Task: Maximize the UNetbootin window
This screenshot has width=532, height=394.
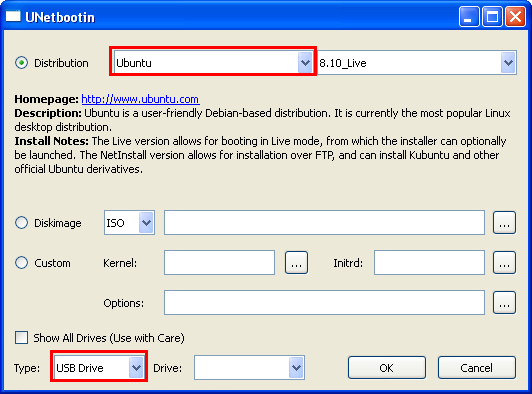Action: point(492,16)
